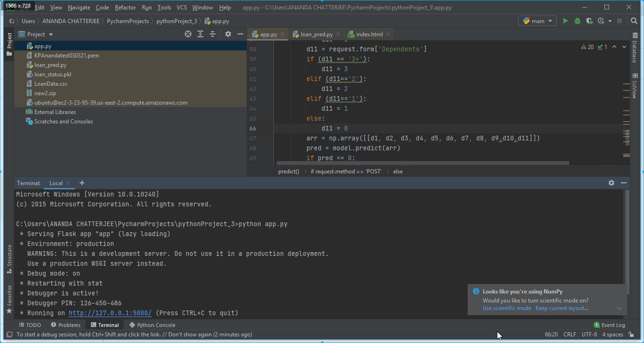Go to next highlighted error arrow

pos(625,47)
